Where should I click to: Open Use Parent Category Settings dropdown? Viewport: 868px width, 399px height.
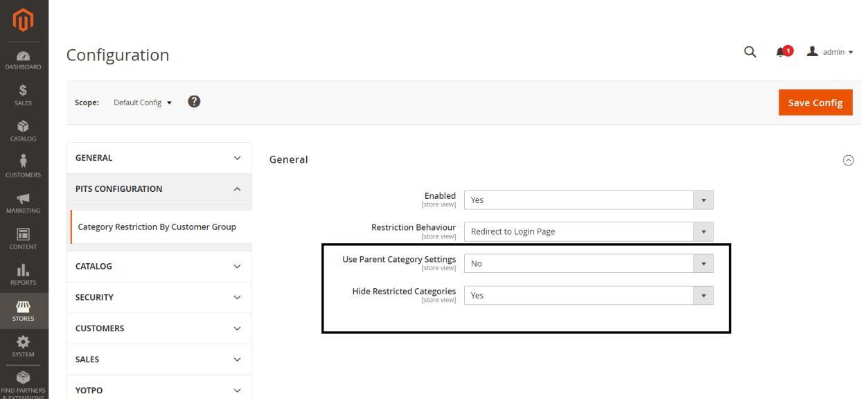pyautogui.click(x=588, y=263)
